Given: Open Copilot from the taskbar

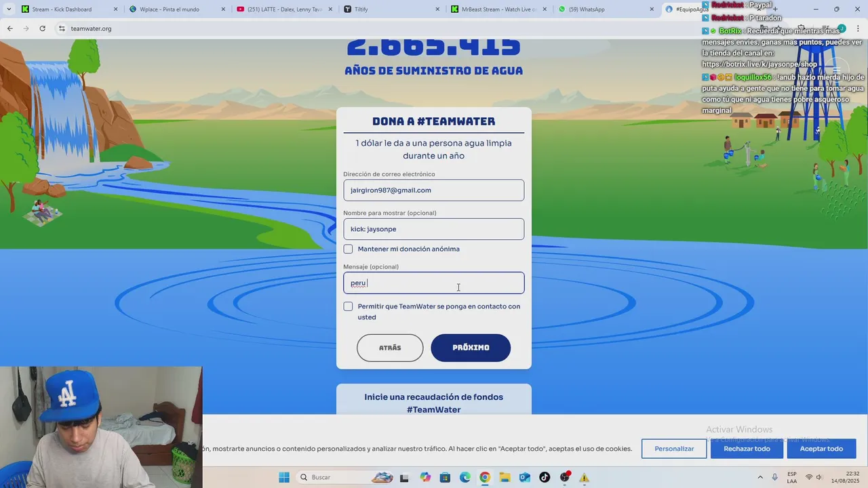Looking at the screenshot, I should click(425, 477).
